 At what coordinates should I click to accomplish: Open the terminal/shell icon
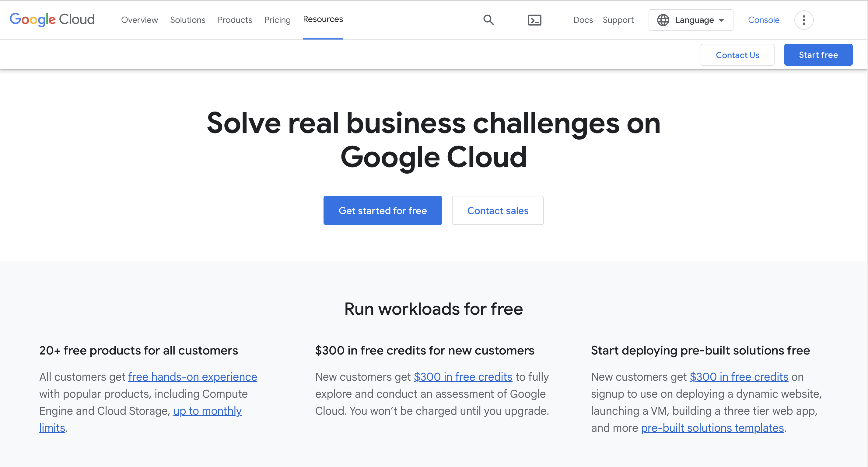click(534, 19)
